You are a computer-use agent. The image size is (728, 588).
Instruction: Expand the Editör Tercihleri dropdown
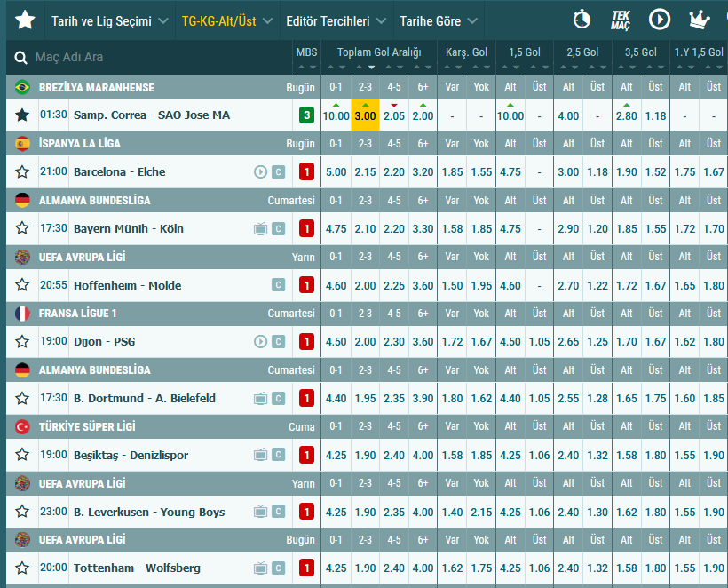click(x=336, y=21)
